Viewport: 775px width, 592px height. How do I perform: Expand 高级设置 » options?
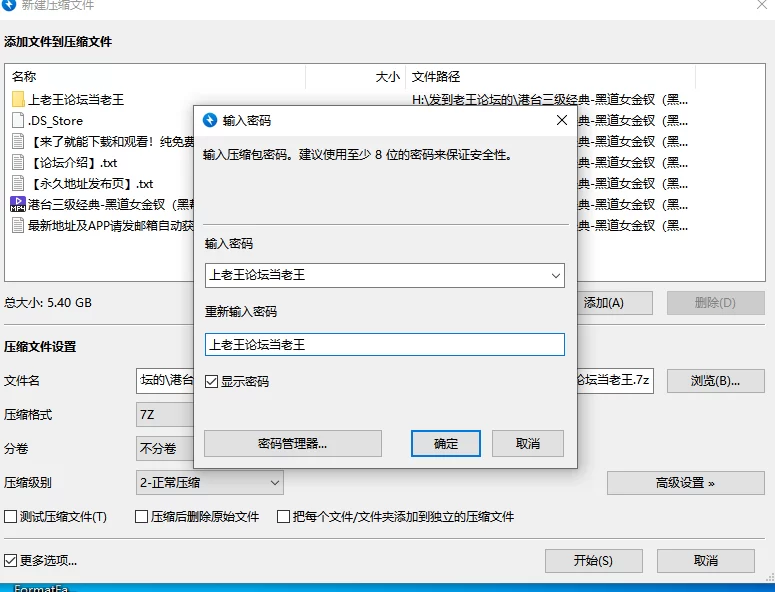tap(686, 483)
